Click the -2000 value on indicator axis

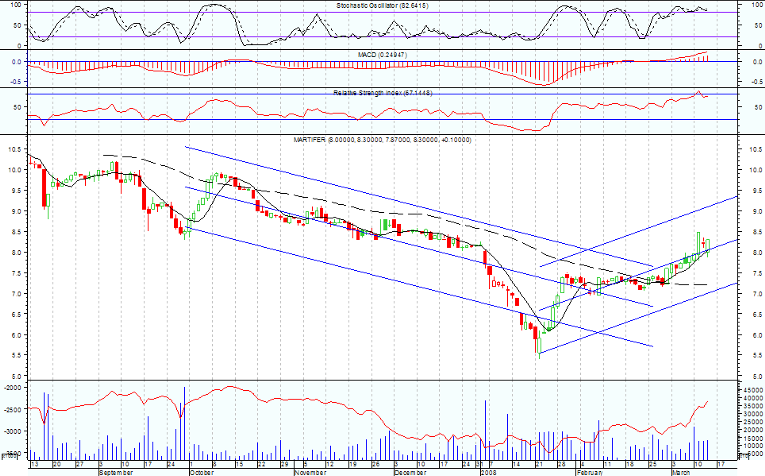[13, 387]
